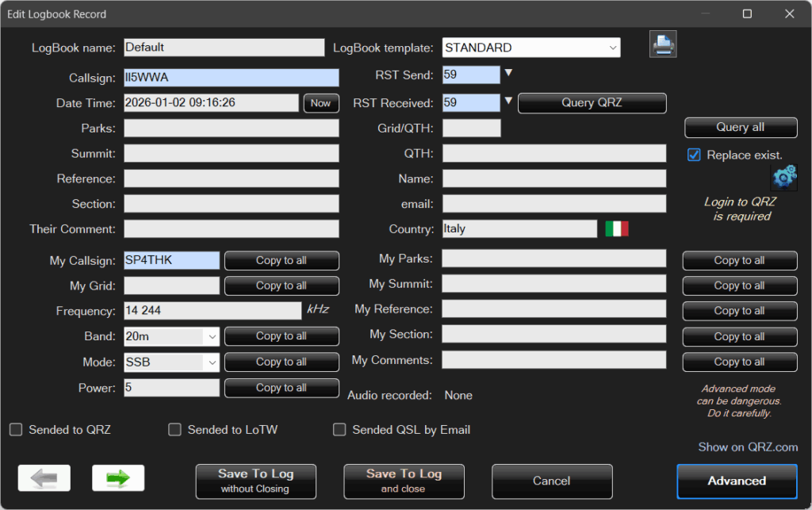The height and width of the screenshot is (510, 812).
Task: Click into the Frequency field
Action: [213, 311]
